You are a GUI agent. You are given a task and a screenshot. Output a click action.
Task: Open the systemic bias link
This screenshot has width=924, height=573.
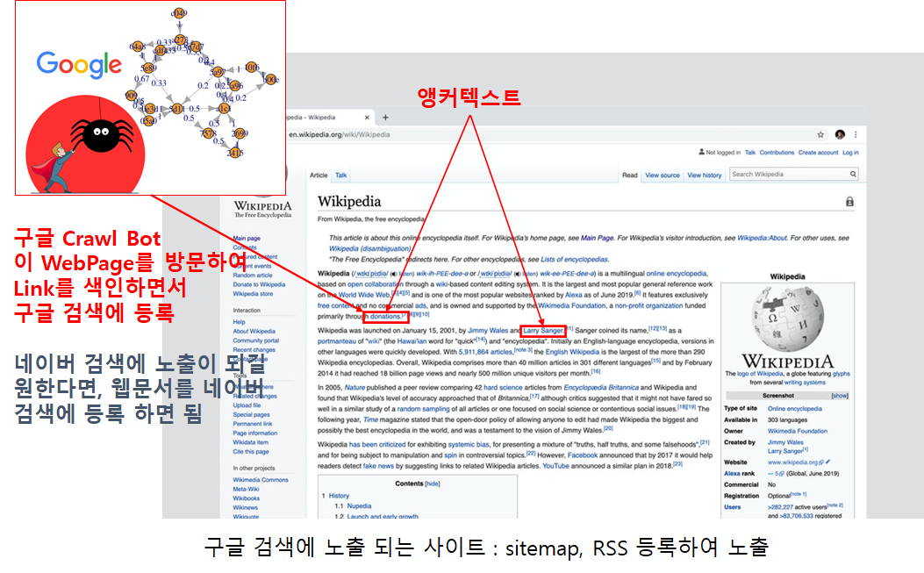click(469, 445)
